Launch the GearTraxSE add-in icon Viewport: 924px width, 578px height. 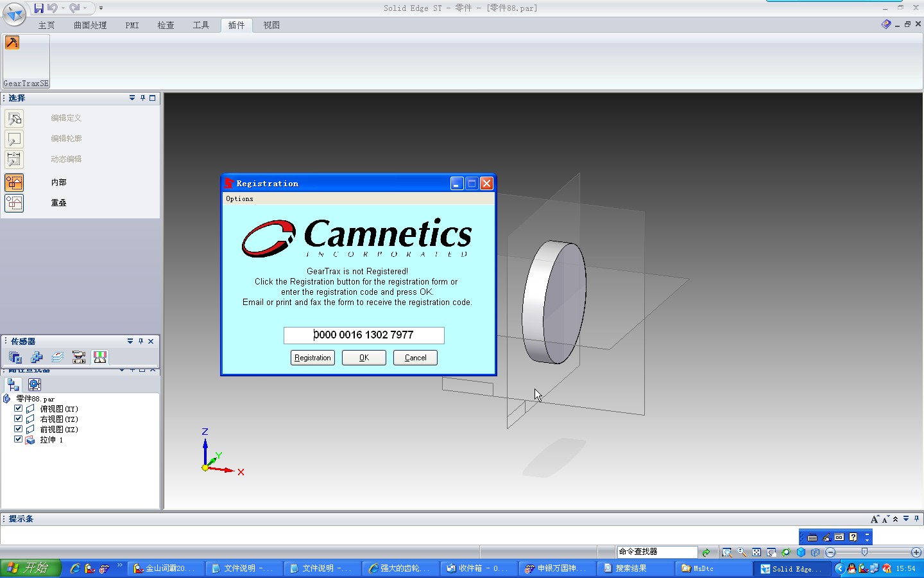[12, 43]
